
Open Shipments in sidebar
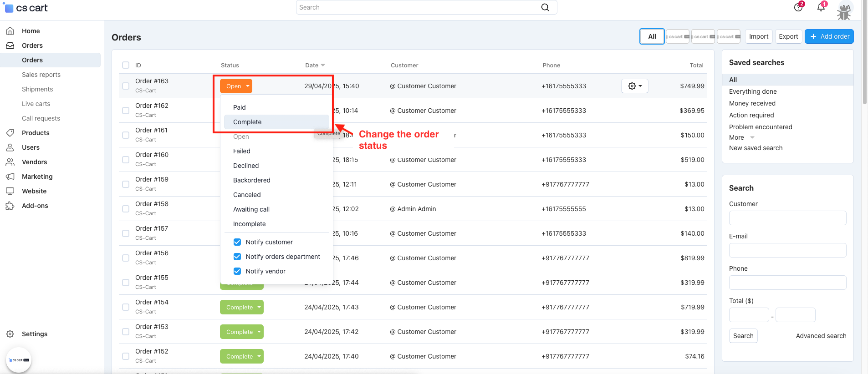tap(37, 89)
